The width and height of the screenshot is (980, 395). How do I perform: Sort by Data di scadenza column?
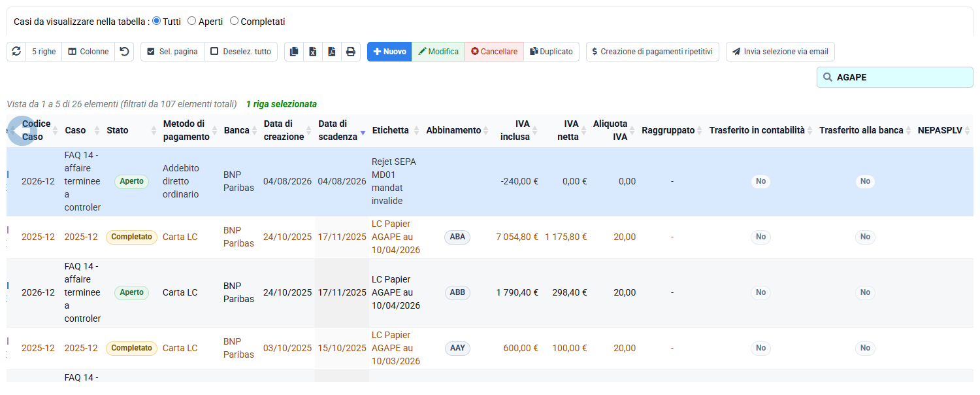(x=342, y=130)
